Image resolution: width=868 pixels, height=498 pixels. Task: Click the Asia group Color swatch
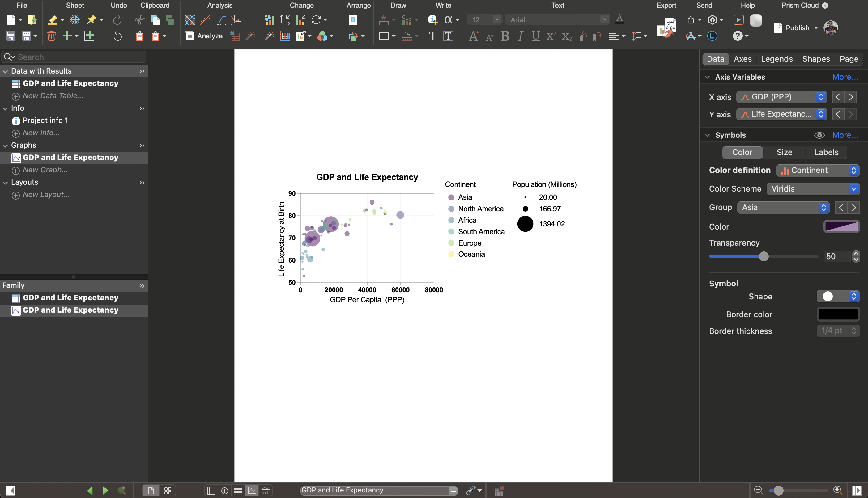[841, 226]
